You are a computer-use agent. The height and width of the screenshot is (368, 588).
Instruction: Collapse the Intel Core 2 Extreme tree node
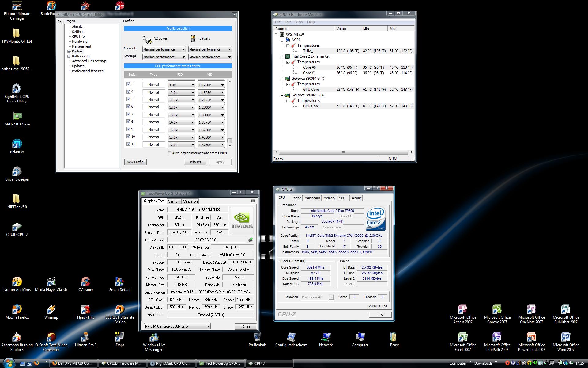282,56
